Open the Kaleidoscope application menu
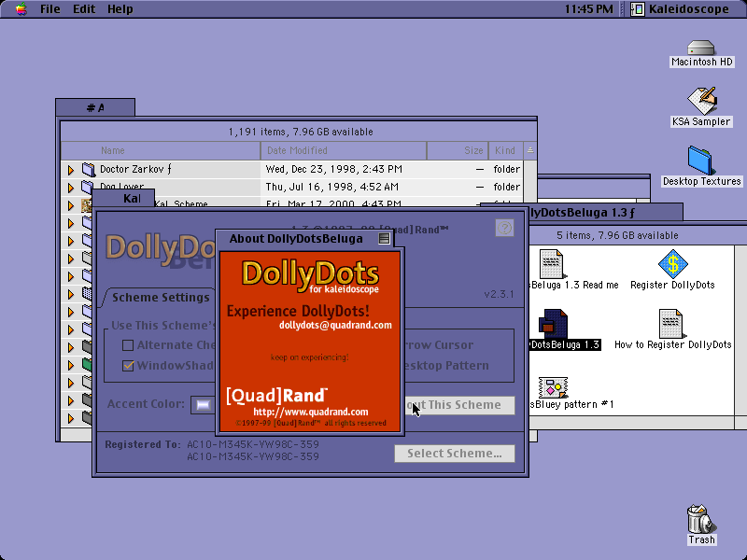Image resolution: width=747 pixels, height=560 pixels. click(680, 9)
